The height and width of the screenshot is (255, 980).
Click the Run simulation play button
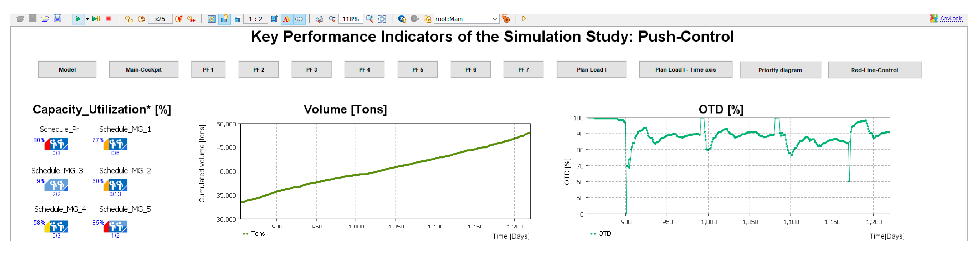click(78, 19)
